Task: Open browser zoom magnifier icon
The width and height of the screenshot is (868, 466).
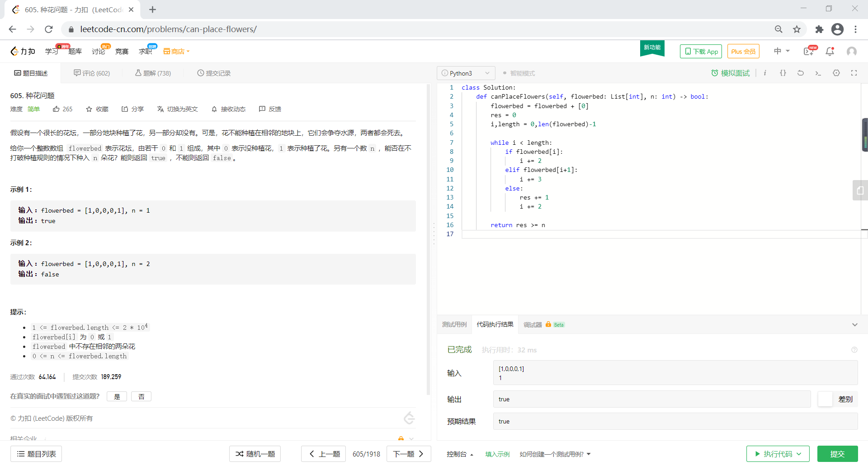Action: (778, 29)
